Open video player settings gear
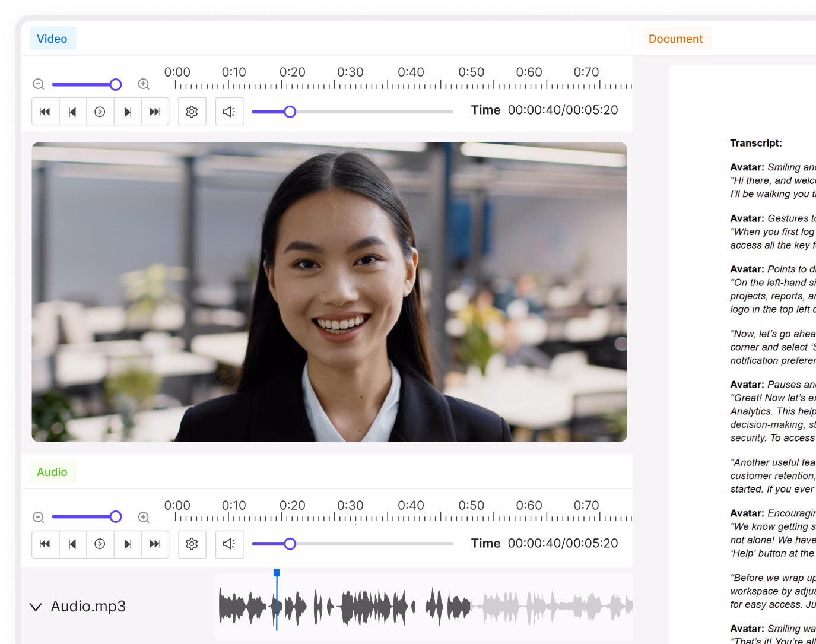 [x=192, y=112]
